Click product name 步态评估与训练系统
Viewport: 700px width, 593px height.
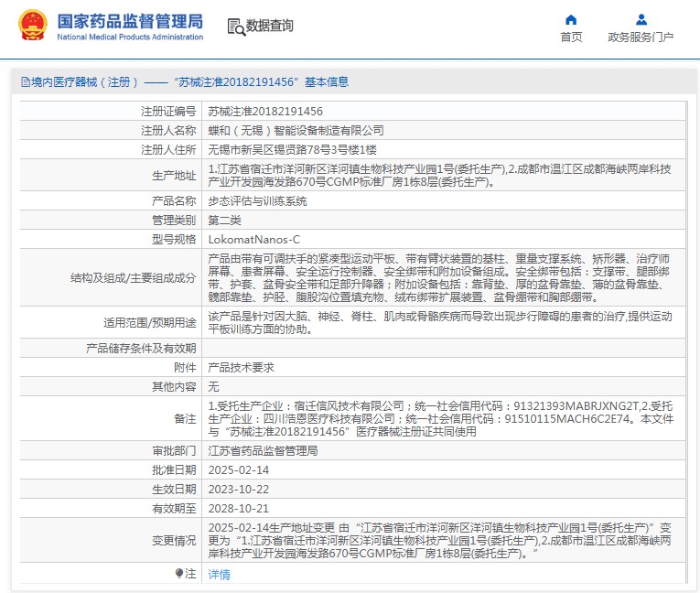(258, 201)
